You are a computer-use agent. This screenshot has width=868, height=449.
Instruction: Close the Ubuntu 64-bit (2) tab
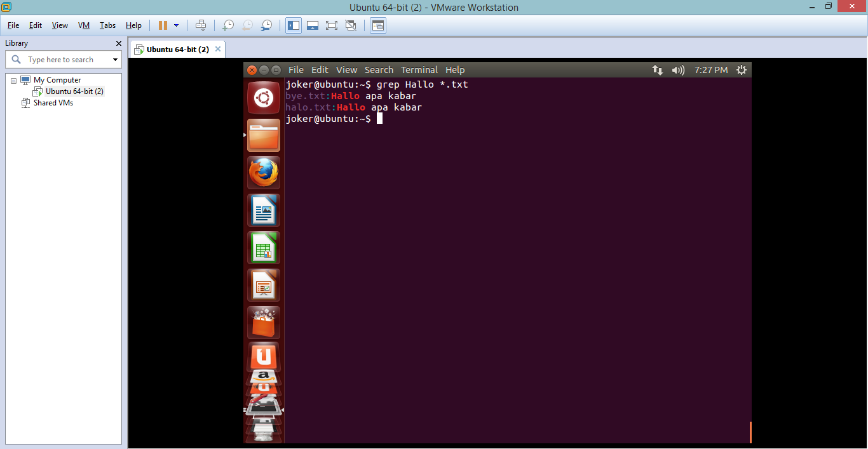pyautogui.click(x=218, y=49)
